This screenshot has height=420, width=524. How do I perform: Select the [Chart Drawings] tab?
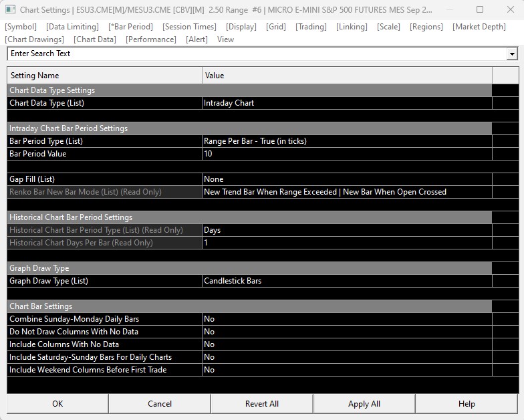[x=35, y=39]
